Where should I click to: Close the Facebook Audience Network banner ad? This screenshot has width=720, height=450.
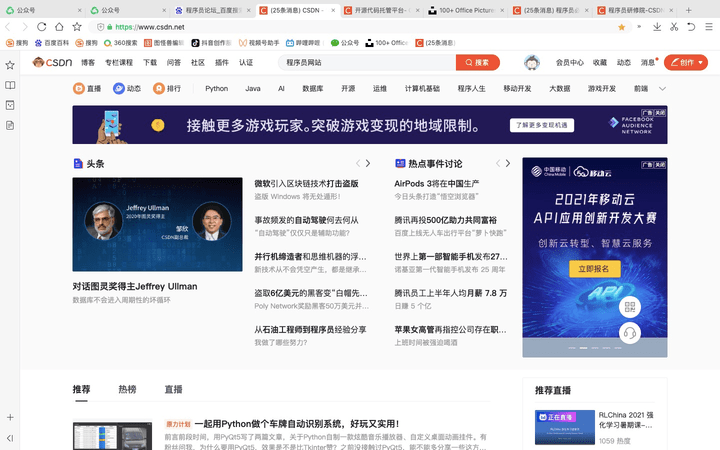pos(660,112)
